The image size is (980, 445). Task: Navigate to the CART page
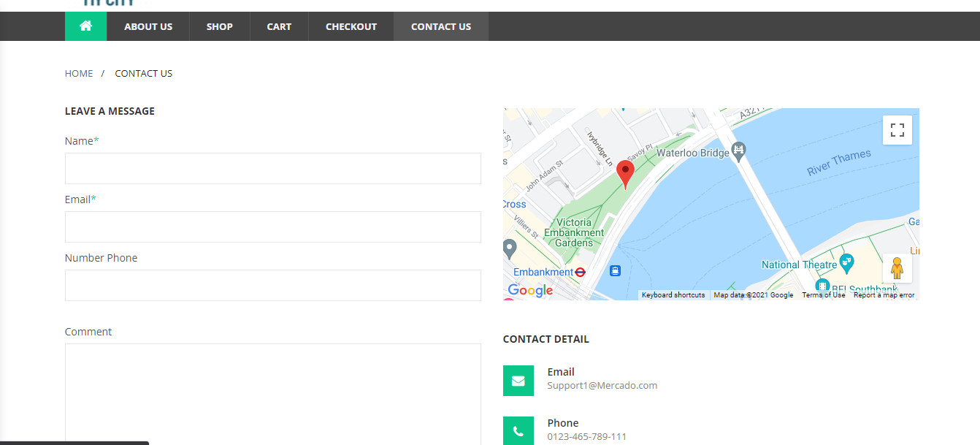278,26
